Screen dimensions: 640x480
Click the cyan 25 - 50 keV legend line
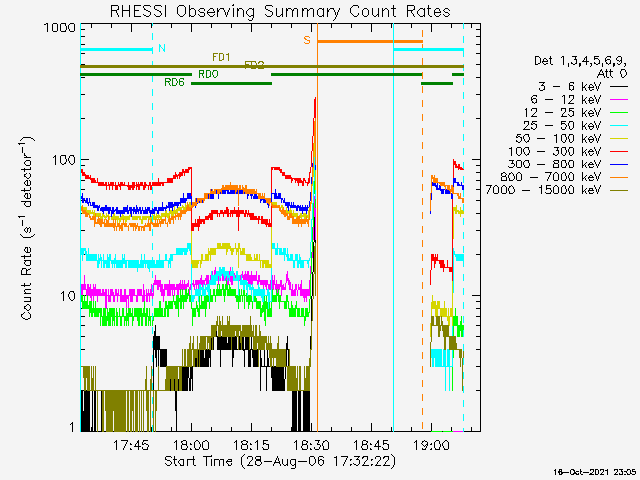[x=619, y=125]
